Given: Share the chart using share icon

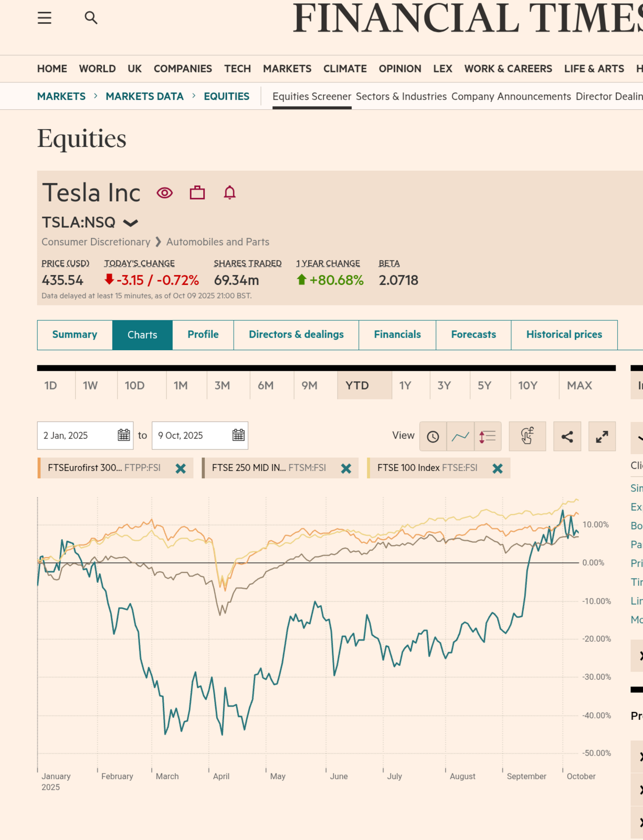Looking at the screenshot, I should [x=567, y=436].
